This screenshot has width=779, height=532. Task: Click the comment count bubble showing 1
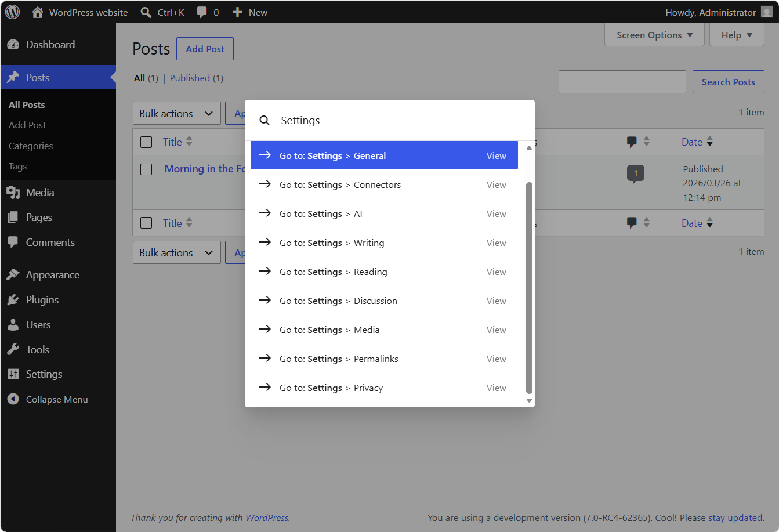coord(636,173)
